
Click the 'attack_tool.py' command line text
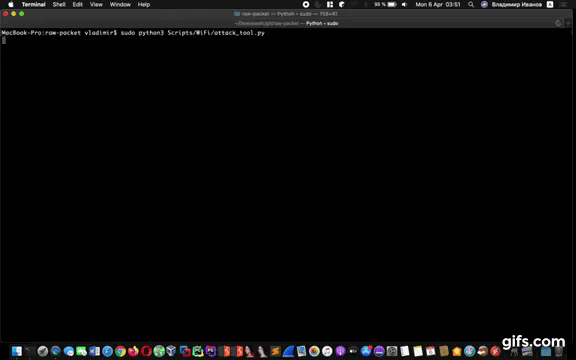[x=239, y=33]
